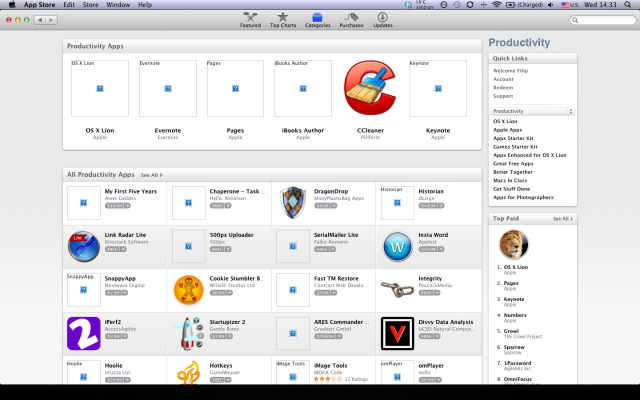Expand price dropdown arrow for SnappyApp

click(x=124, y=293)
